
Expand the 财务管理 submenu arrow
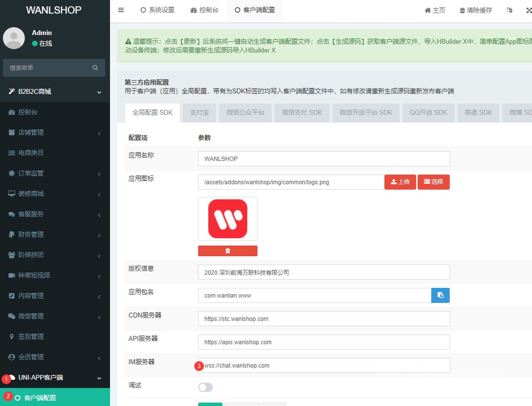pos(99,235)
